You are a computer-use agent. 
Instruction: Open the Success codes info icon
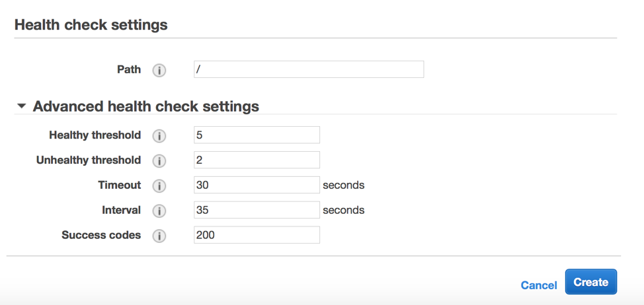tap(159, 236)
